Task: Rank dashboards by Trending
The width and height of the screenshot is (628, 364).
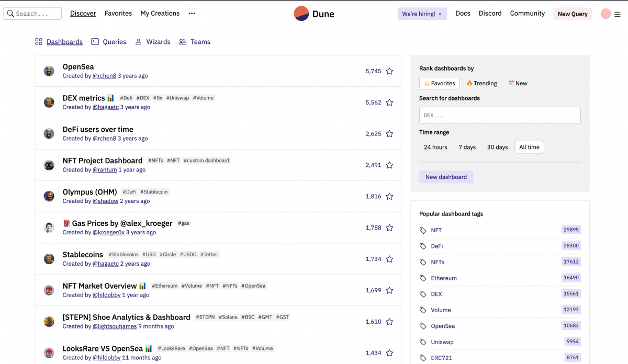Action: coord(481,83)
